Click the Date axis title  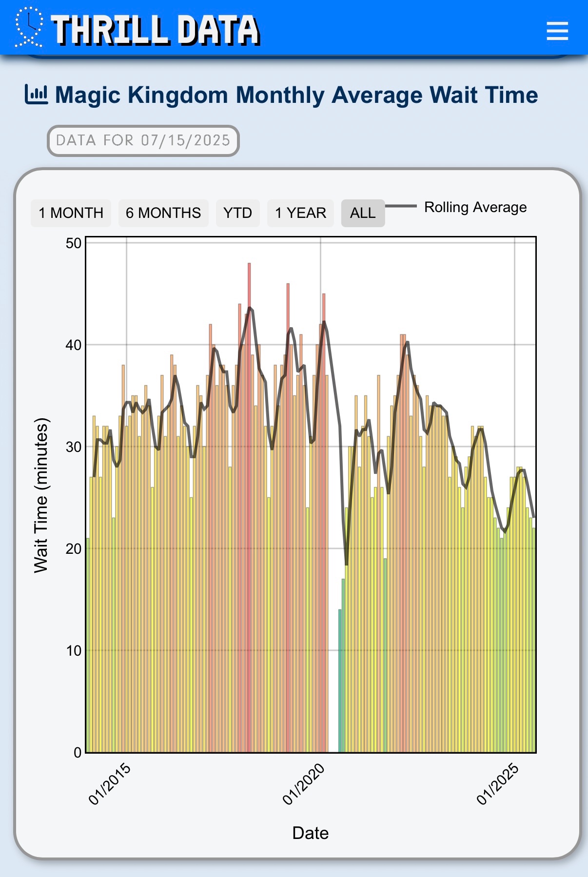pyautogui.click(x=311, y=833)
